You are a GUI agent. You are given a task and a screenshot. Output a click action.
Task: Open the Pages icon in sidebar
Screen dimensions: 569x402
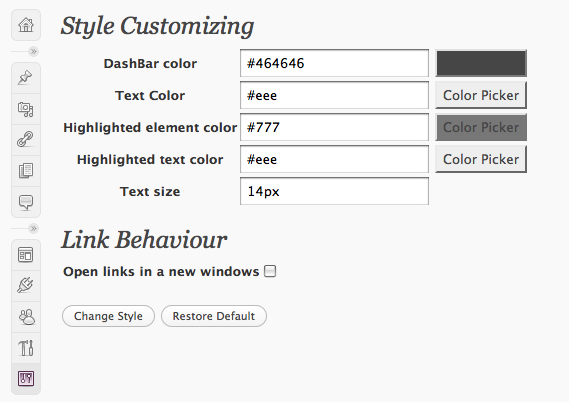[x=26, y=171]
